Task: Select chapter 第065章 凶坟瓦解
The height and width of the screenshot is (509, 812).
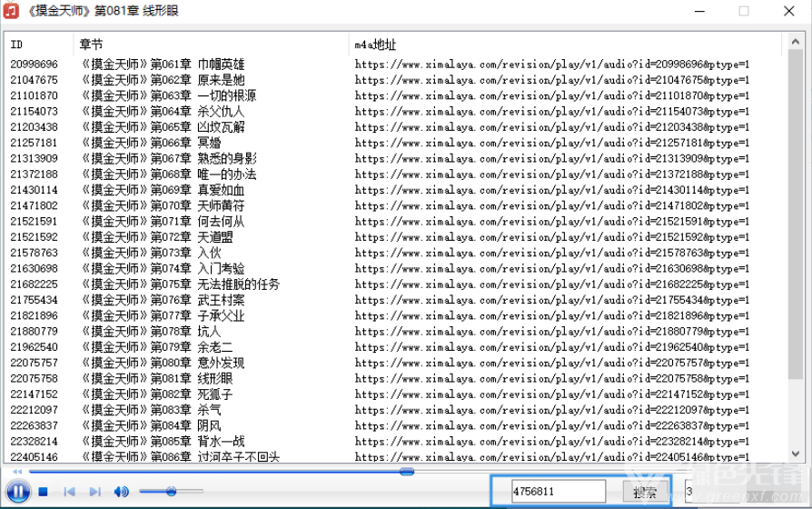Action: click(x=163, y=127)
